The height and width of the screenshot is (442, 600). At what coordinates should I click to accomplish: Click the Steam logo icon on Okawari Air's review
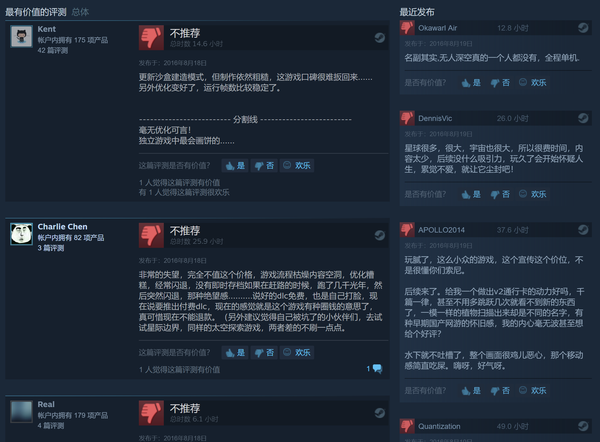tap(583, 28)
